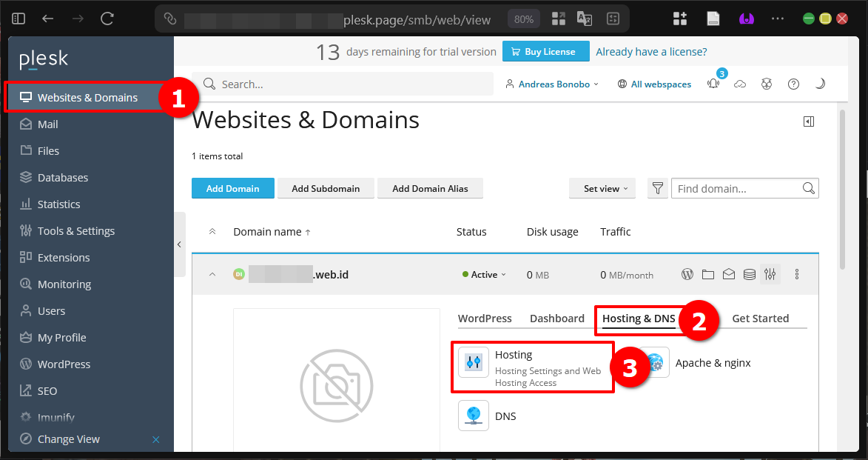868x460 pixels.
Task: Click the help question-mark icon
Action: click(x=793, y=84)
